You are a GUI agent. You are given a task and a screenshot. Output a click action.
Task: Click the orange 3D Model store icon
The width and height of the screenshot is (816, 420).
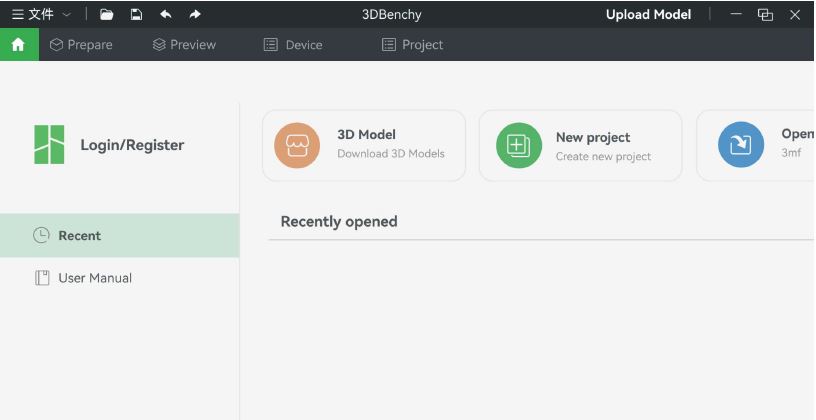tap(297, 145)
